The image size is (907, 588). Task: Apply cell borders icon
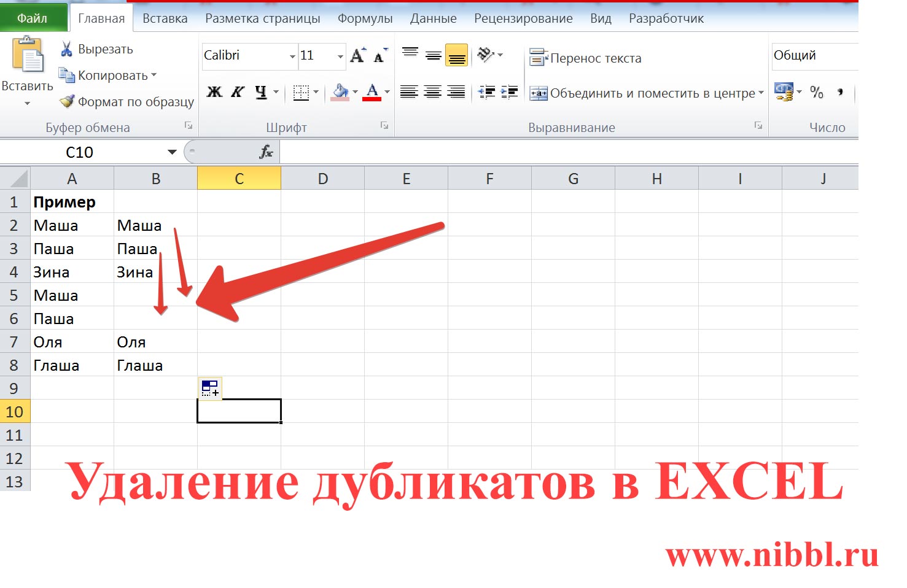pos(301,93)
